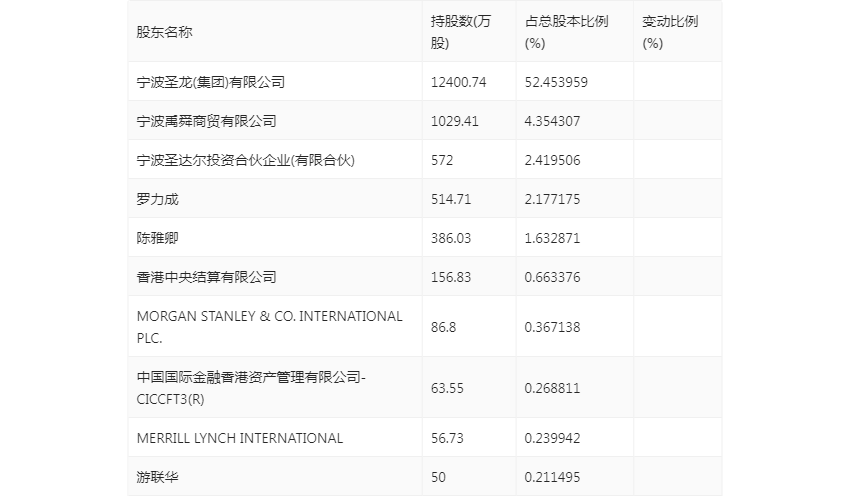This screenshot has width=850, height=496.
Task: Click the ratio value 0.663376
Action: tap(552, 277)
